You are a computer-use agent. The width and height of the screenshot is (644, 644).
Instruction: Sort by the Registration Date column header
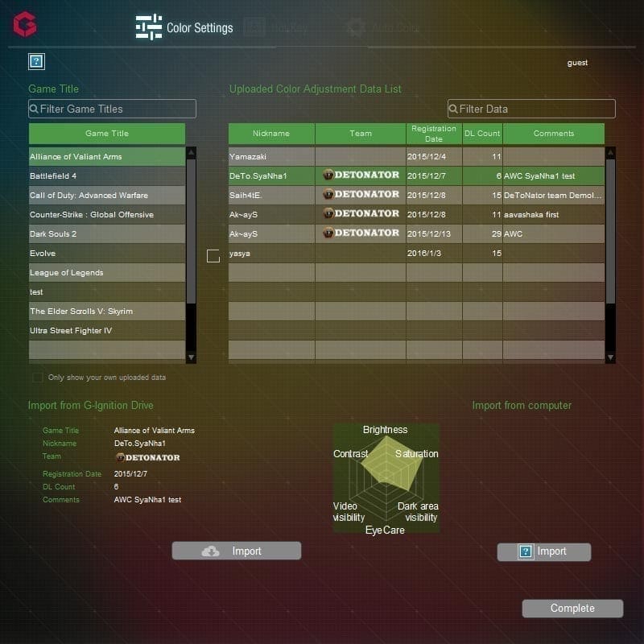tap(433, 134)
